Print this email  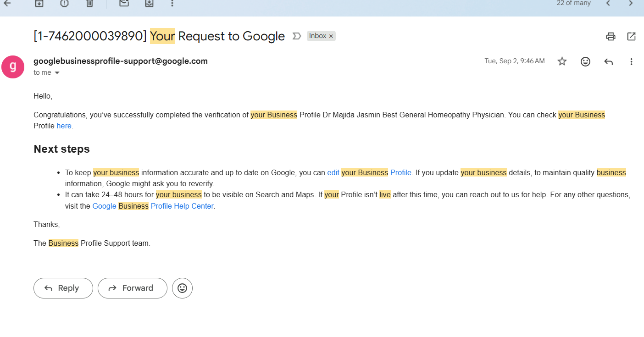tap(611, 36)
